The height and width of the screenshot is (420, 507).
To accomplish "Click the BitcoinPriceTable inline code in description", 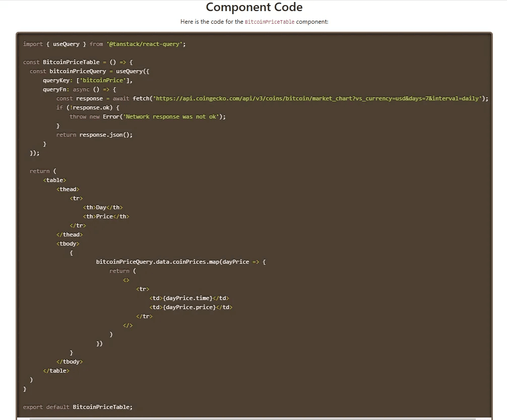I will tap(270, 22).
